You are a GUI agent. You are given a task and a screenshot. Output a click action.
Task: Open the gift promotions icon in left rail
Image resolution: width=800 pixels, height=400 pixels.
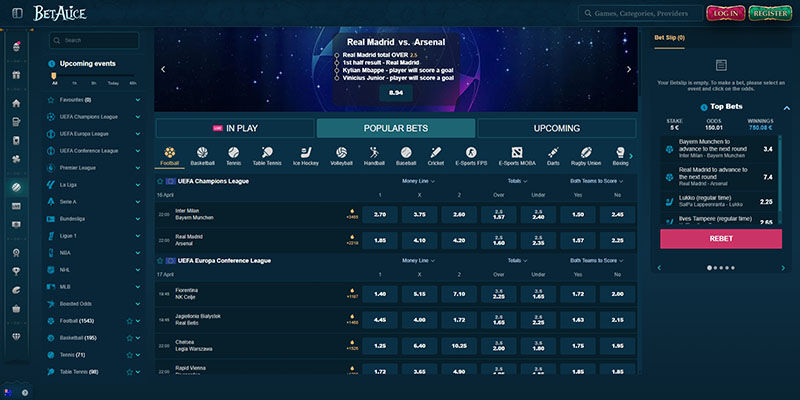pos(16,75)
